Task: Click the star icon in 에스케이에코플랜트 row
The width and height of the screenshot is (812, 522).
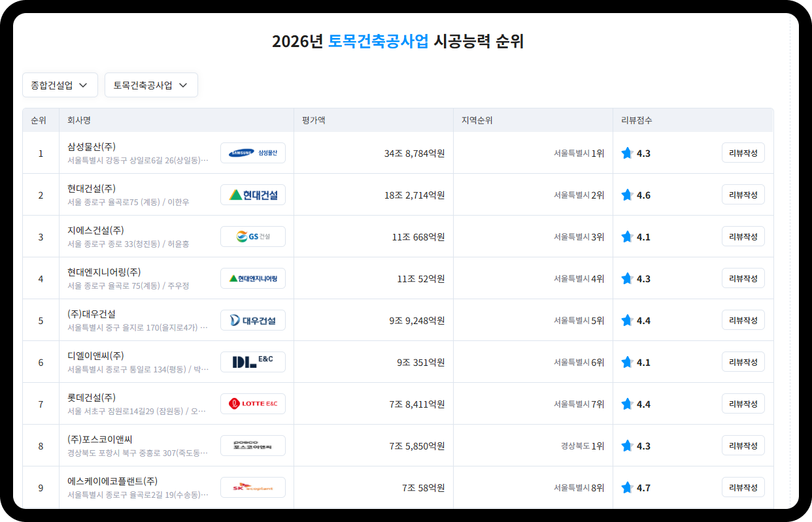Action: point(628,487)
